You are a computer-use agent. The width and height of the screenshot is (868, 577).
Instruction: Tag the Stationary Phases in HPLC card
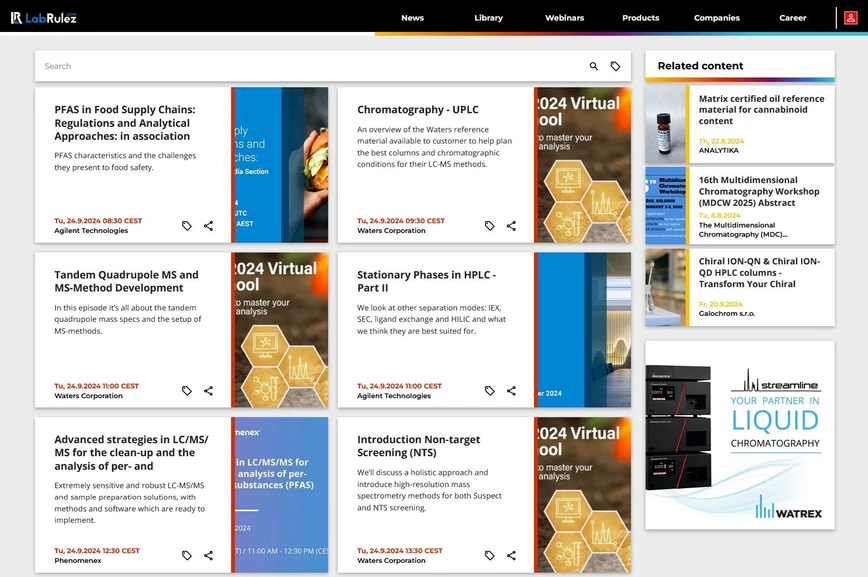pyautogui.click(x=489, y=391)
